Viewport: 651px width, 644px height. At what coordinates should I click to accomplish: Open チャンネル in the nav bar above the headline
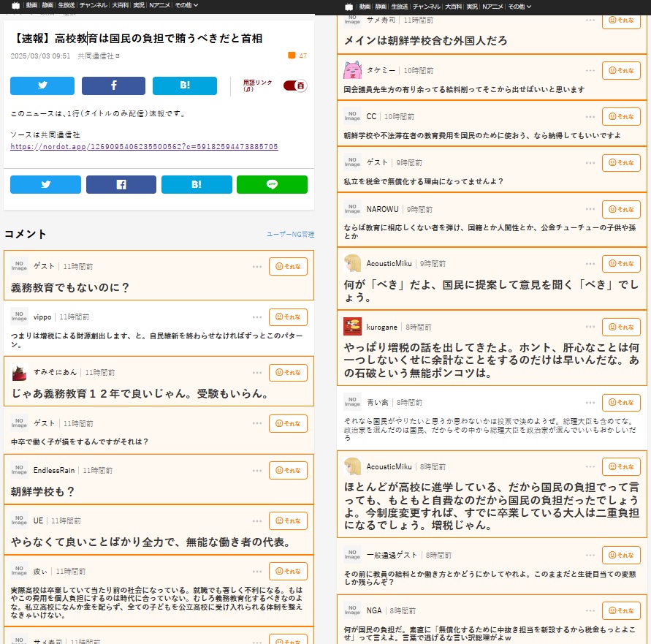point(93,5)
